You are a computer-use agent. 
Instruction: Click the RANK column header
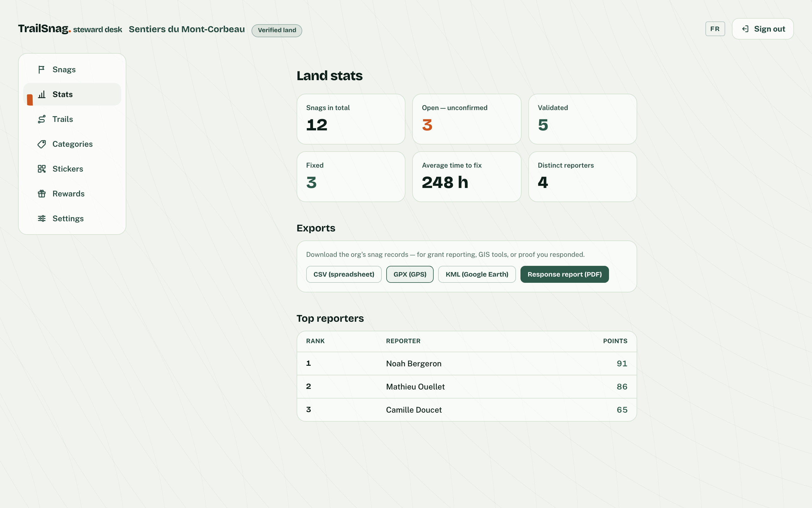(x=315, y=341)
